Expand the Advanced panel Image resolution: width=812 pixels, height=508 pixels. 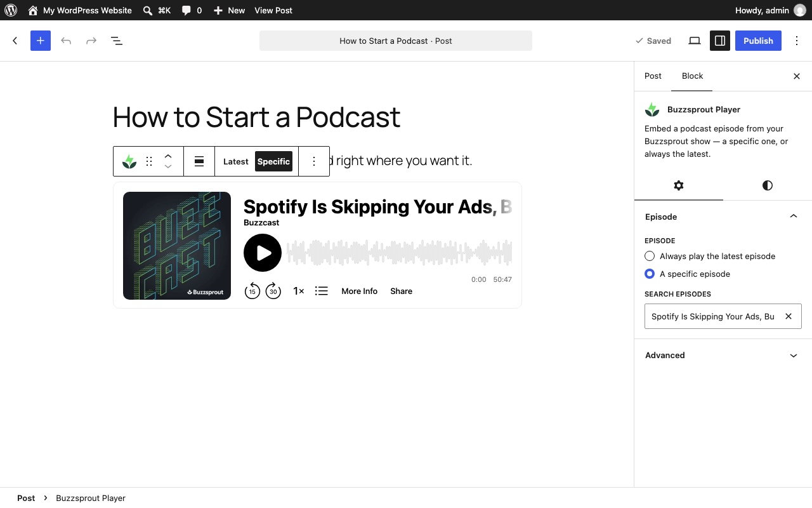point(723,355)
